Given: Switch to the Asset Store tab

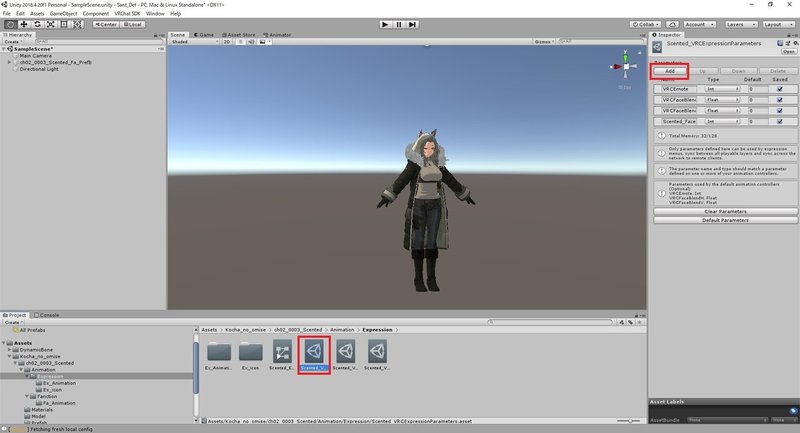Looking at the screenshot, I should [238, 35].
